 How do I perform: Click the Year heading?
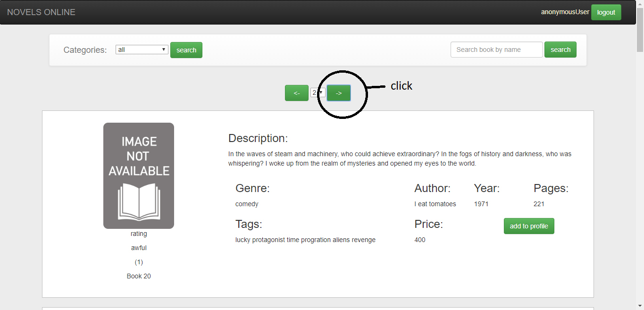point(487,188)
